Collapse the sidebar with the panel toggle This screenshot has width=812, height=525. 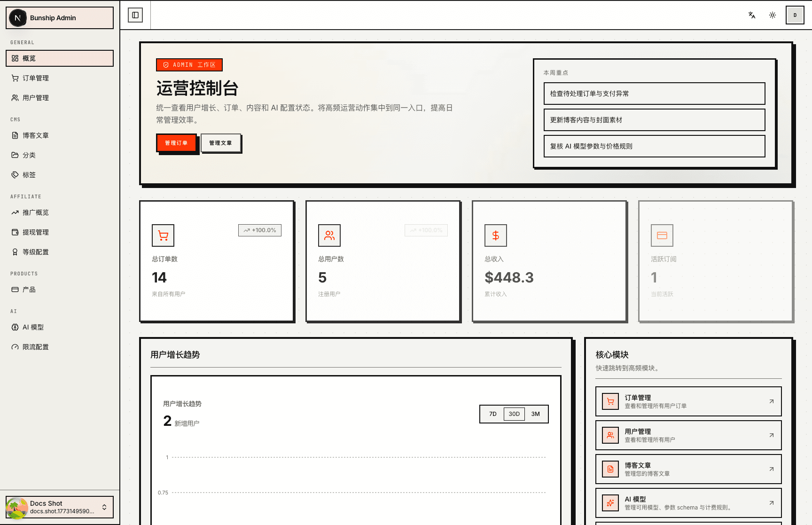click(136, 15)
